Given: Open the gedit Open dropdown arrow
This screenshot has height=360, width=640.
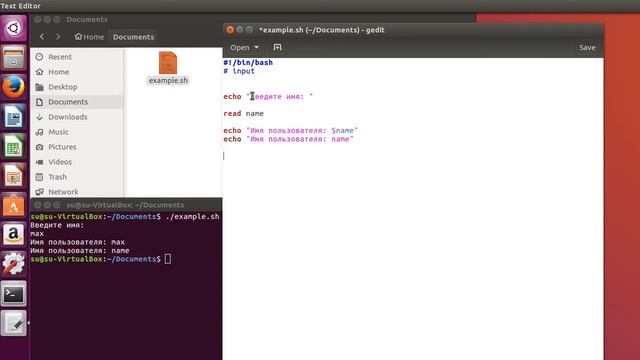Looking at the screenshot, I should 256,47.
